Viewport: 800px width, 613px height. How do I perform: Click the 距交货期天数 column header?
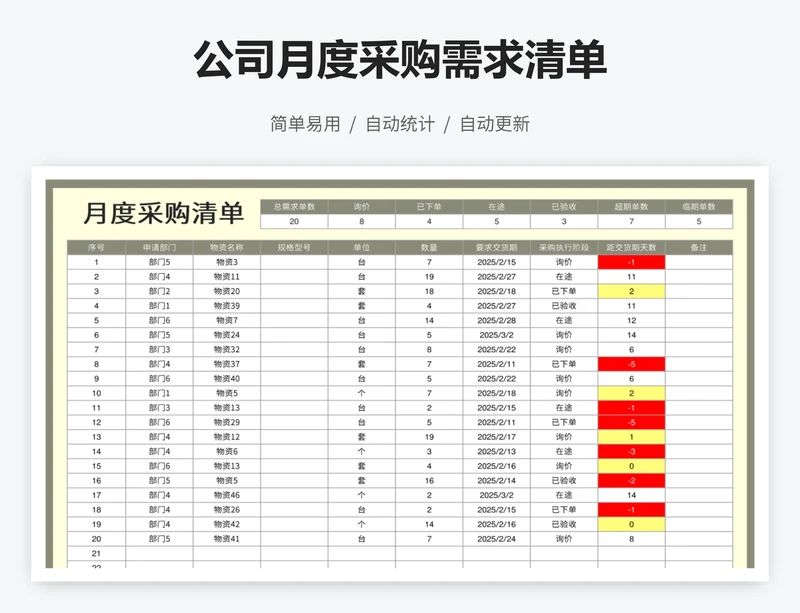(x=631, y=248)
